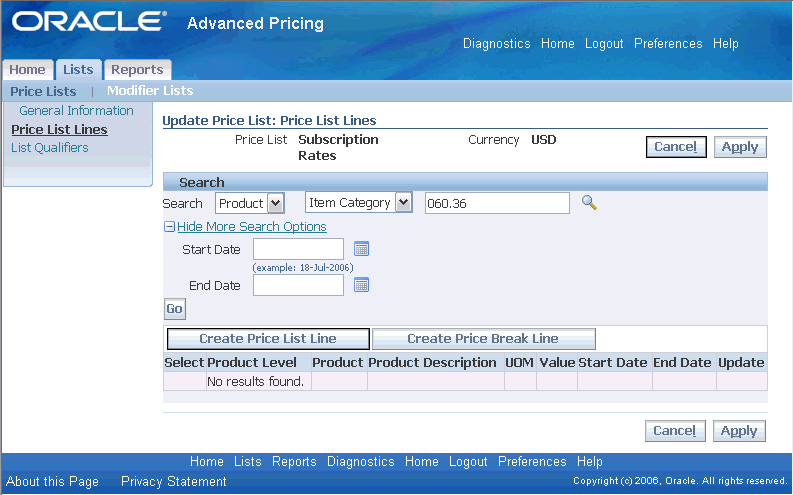
Task: Open the Item Category dropdown
Action: tap(359, 203)
